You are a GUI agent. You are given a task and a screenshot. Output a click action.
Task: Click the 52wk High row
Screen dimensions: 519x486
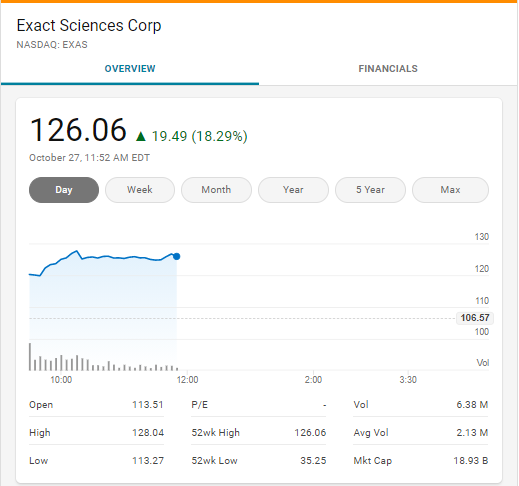(x=259, y=433)
